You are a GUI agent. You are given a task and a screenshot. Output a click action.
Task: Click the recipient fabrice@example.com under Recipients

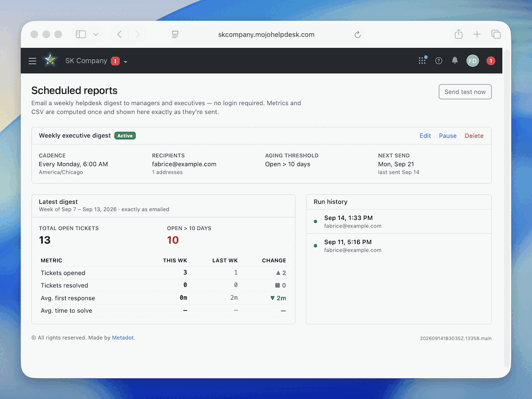[x=184, y=164]
